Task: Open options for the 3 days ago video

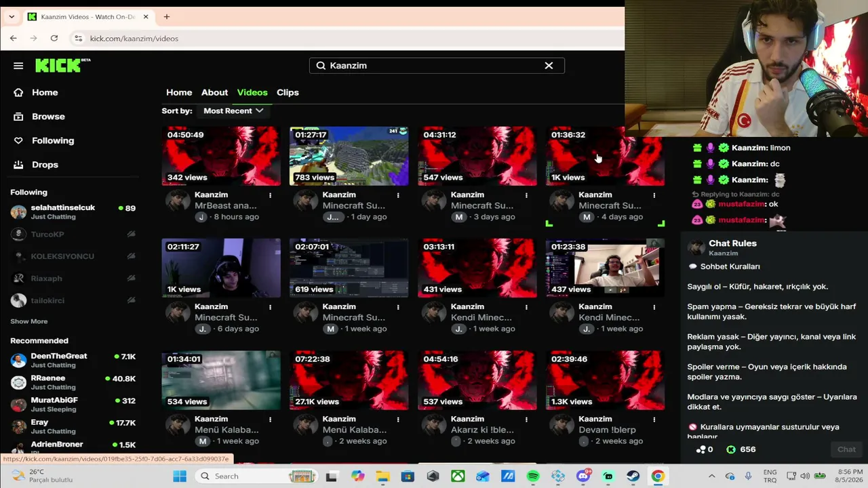Action: (x=526, y=195)
